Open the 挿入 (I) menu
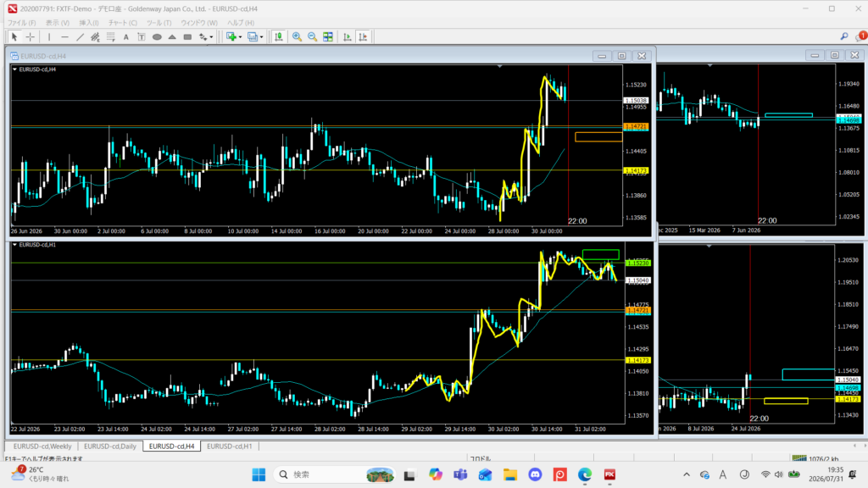The height and width of the screenshot is (488, 868). coord(89,23)
